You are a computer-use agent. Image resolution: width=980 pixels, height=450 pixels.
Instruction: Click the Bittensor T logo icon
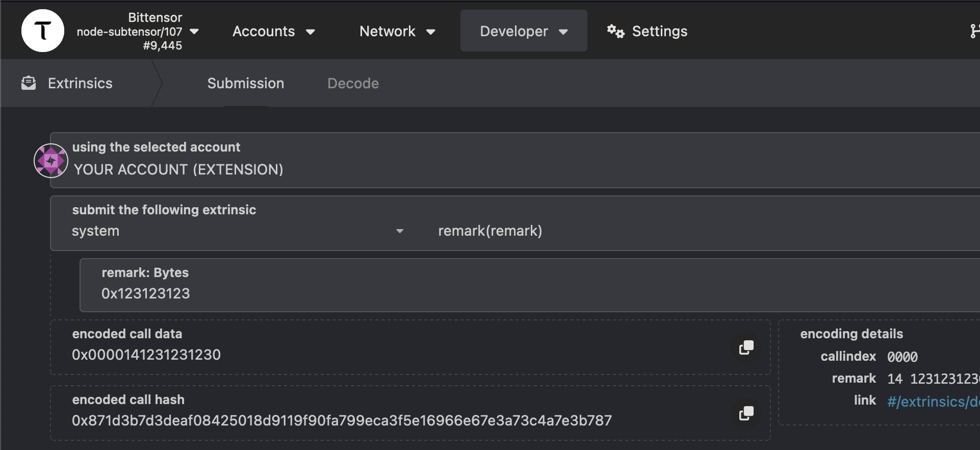(43, 31)
